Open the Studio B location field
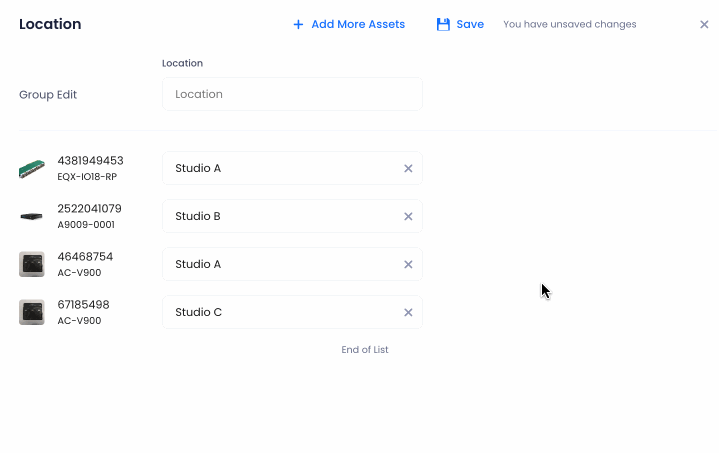Screen dimensions: 719x453 pos(292,216)
